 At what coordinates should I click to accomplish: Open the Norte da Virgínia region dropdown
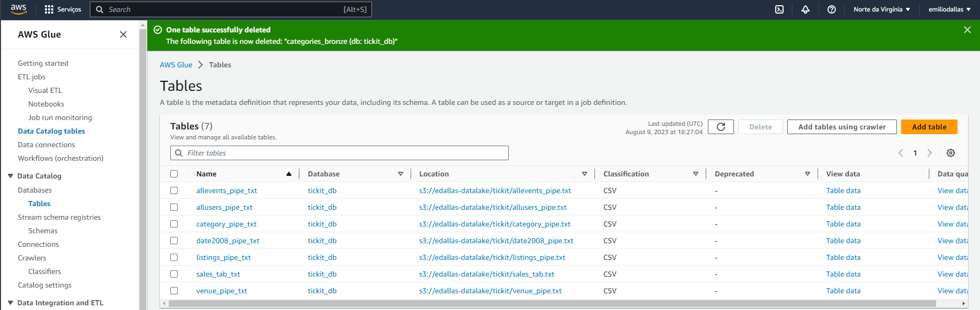(881, 9)
